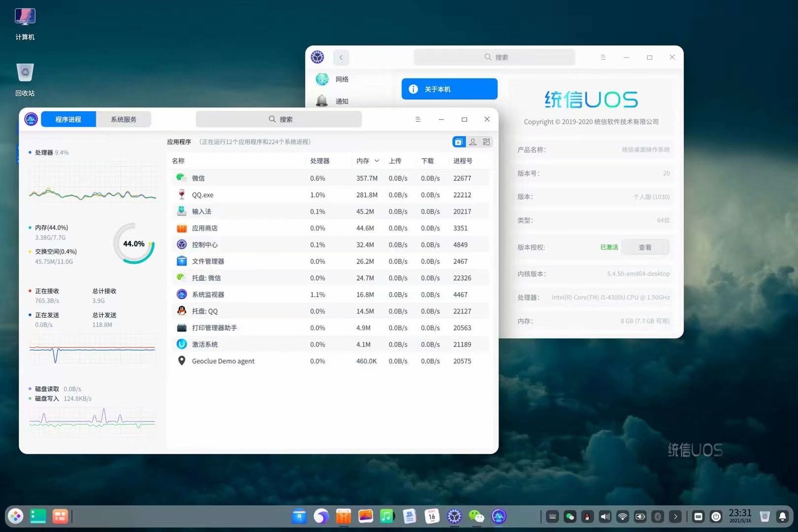Go back in Control Center window

(x=341, y=57)
